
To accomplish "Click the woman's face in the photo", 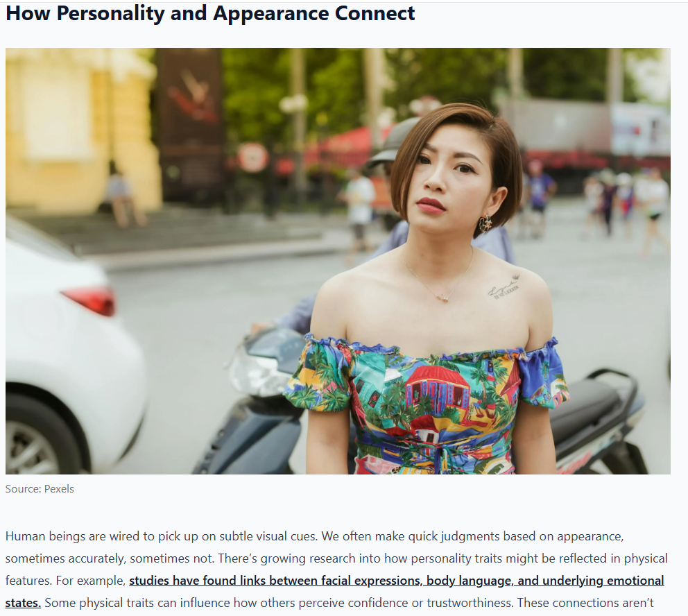I will [443, 185].
